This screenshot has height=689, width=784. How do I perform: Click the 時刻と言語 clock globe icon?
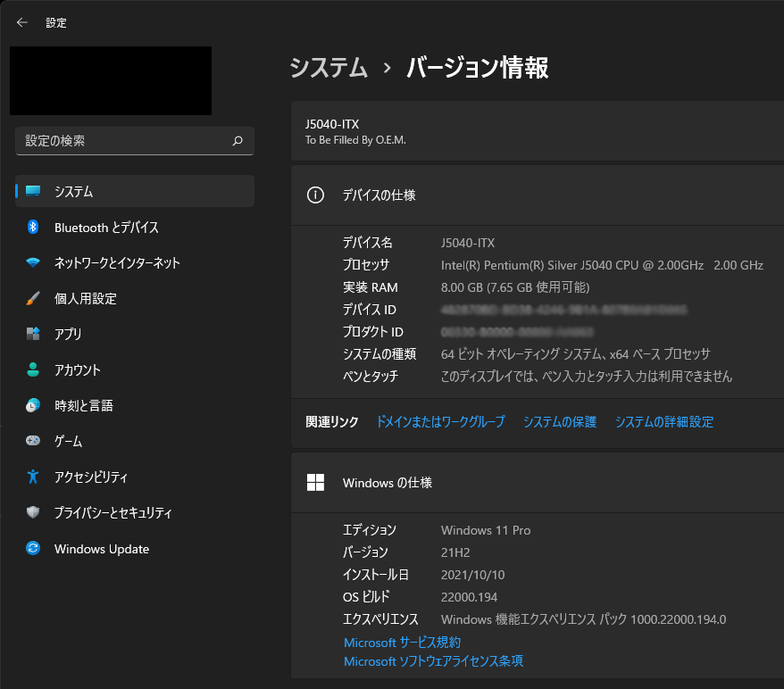[33, 405]
